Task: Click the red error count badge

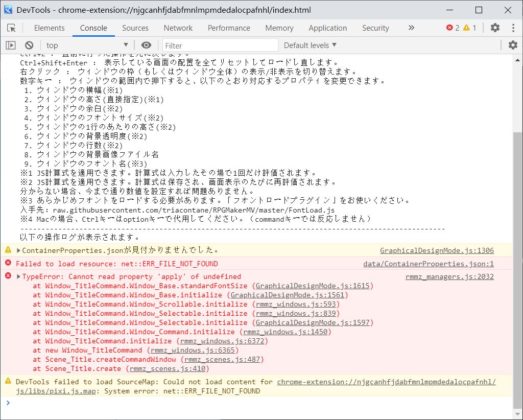Action: click(453, 28)
